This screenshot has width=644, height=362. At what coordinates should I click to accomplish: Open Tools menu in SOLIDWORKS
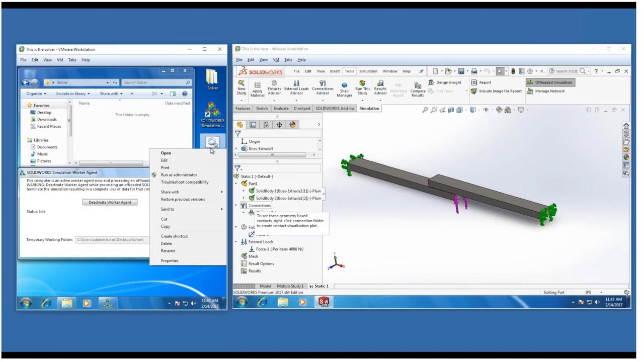click(349, 71)
